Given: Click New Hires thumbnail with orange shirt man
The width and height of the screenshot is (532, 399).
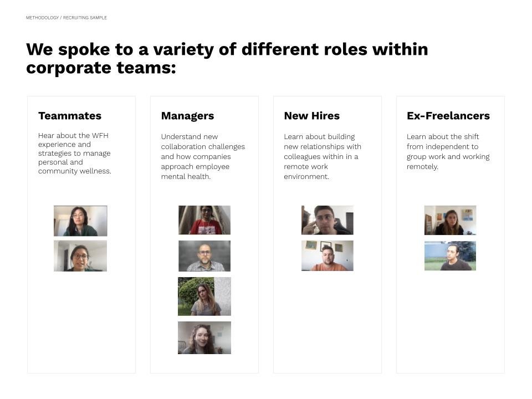Looking at the screenshot, I should 328,255.
